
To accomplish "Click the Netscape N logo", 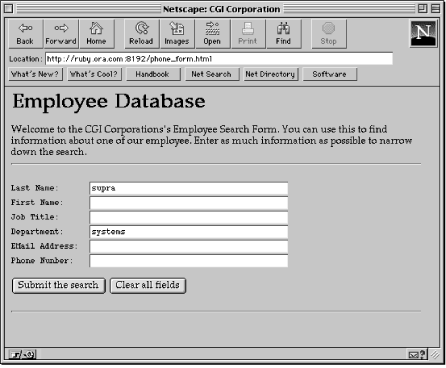I will [x=423, y=34].
